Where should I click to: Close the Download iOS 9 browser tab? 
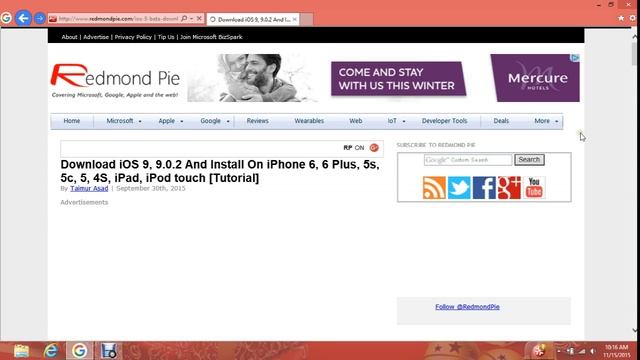coord(295,19)
